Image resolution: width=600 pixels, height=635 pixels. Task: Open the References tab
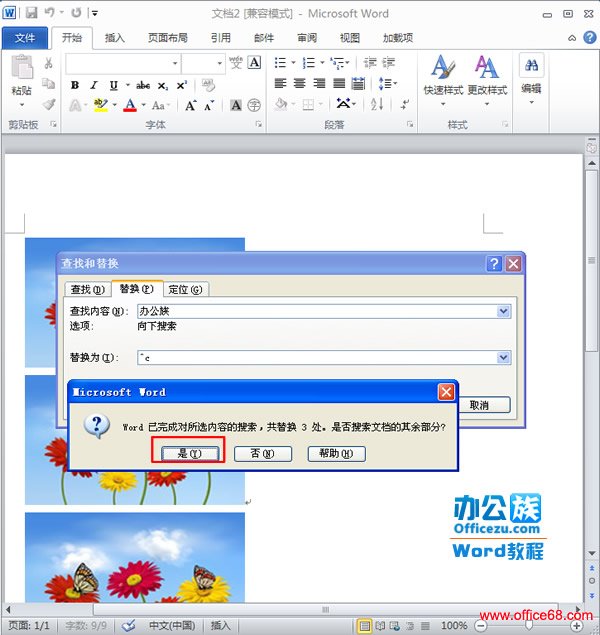tap(221, 38)
